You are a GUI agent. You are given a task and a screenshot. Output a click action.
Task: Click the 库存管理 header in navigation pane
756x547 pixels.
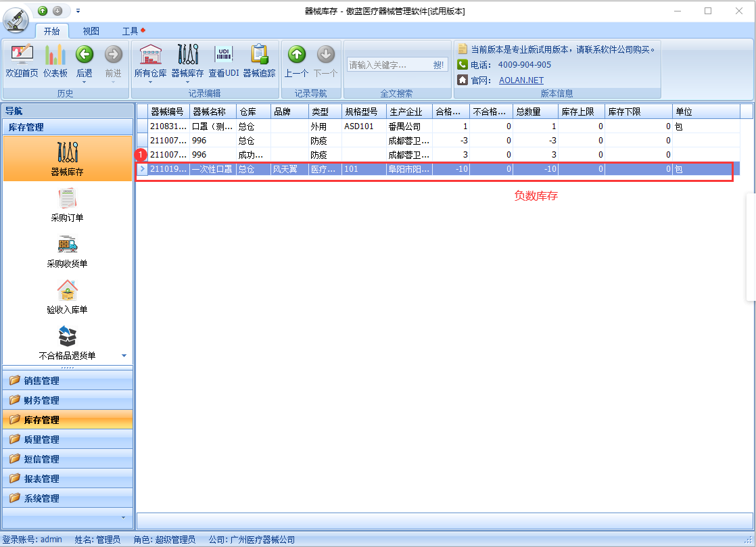tap(68, 127)
